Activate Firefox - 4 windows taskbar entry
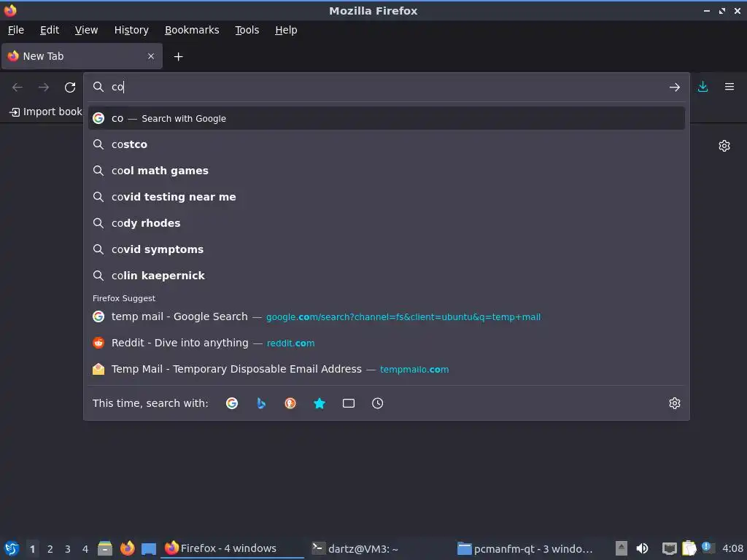The height and width of the screenshot is (560, 747). coord(233,548)
